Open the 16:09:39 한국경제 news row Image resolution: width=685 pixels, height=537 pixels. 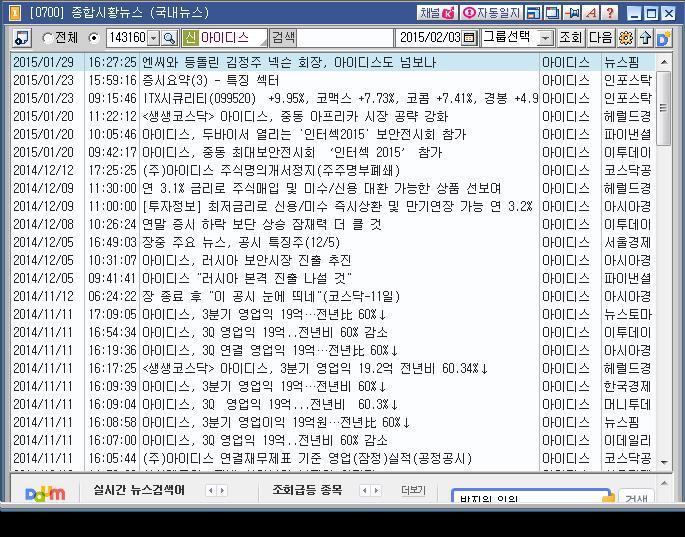(x=333, y=387)
